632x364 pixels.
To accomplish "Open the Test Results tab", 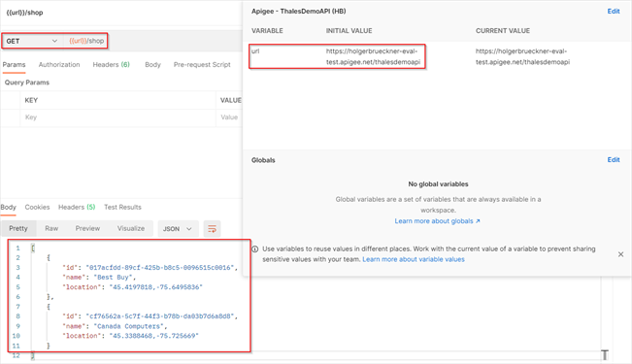I will tap(122, 207).
